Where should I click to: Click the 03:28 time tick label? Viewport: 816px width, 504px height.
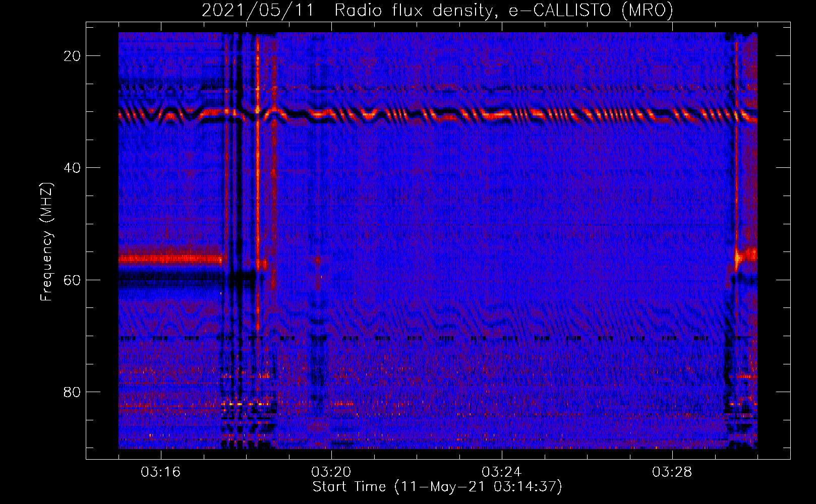[672, 472]
